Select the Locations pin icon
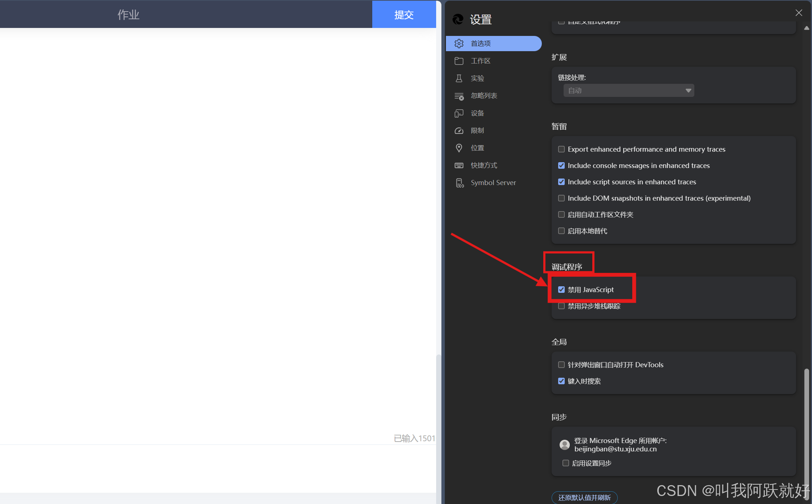Screen dimensions: 812x504 [459, 148]
